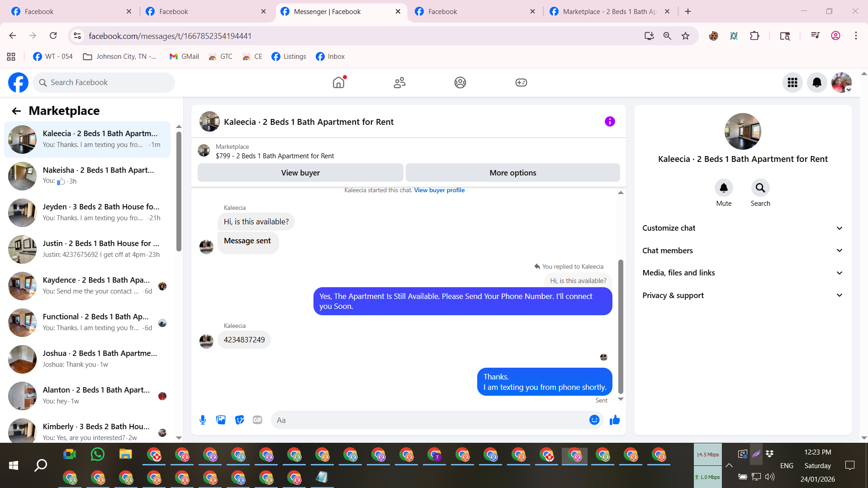Expand the Privacy & support section
The width and height of the screenshot is (868, 488).
click(742, 295)
